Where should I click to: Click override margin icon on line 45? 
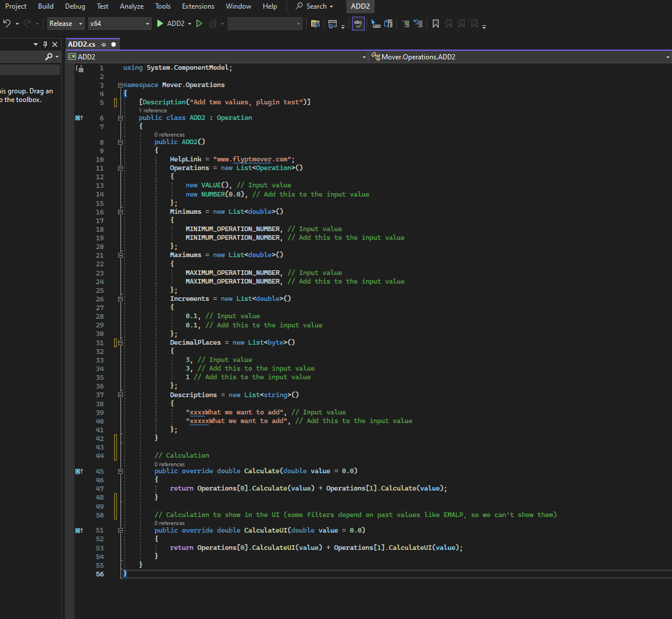[79, 471]
